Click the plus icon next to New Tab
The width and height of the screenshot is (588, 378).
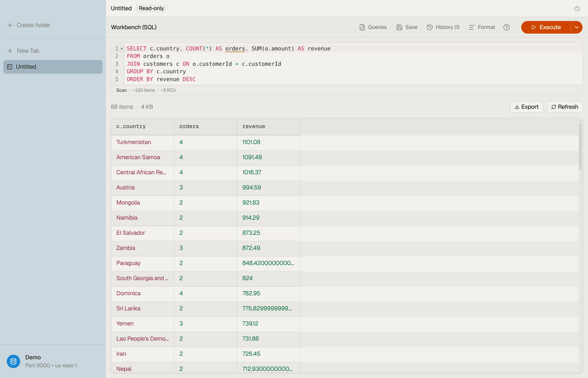[10, 51]
